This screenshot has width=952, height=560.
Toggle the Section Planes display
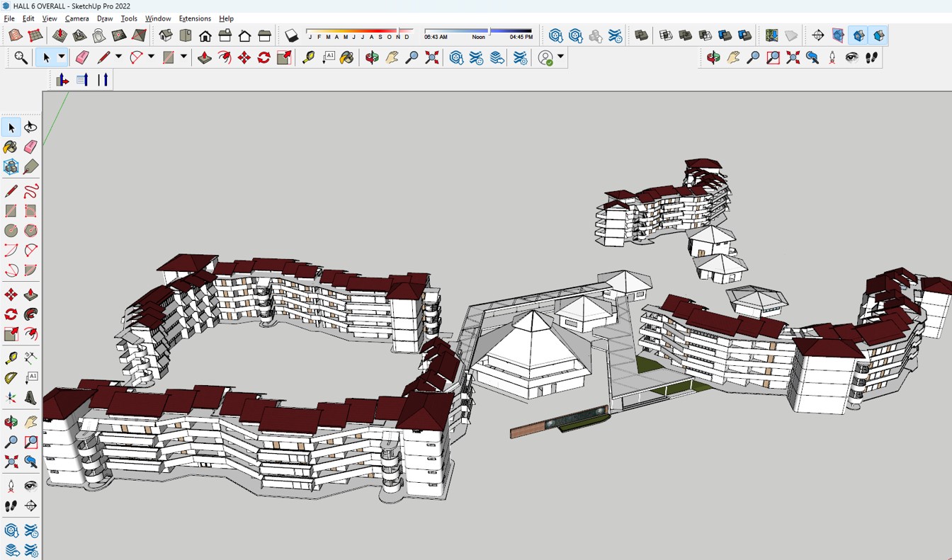[838, 35]
